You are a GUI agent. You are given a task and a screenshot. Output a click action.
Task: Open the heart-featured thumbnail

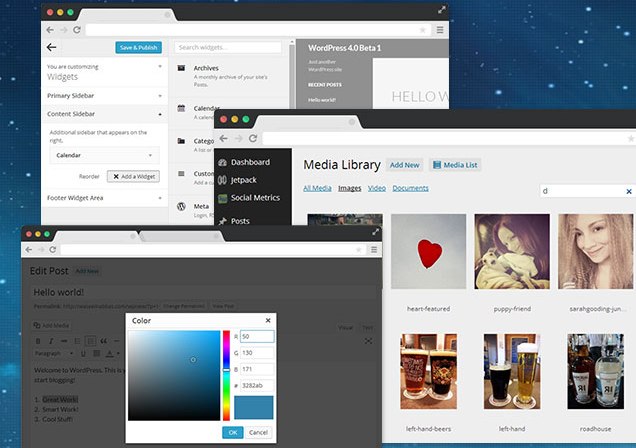tap(428, 251)
